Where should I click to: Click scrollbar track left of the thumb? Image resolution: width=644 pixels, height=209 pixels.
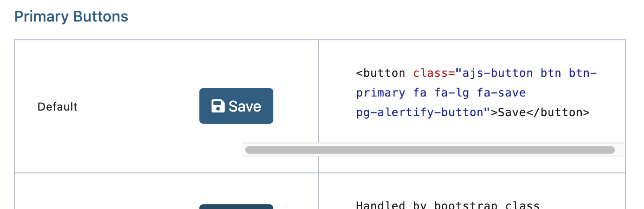click(244, 150)
